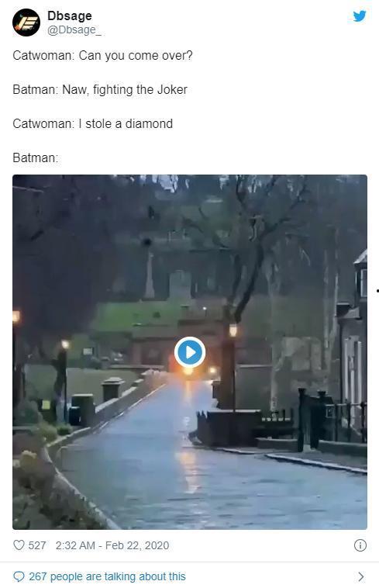The height and width of the screenshot is (588, 379).
Task: Open the Dbsage profile avatar
Action: coord(26,22)
